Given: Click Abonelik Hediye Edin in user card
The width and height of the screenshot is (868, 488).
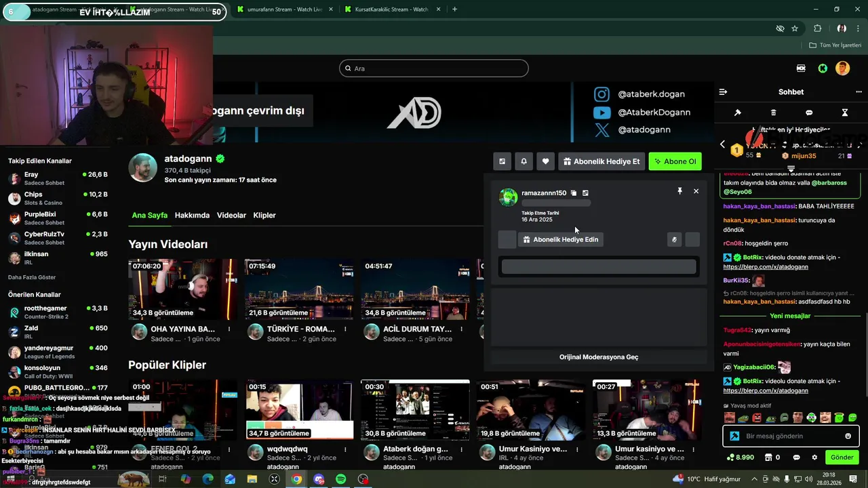Looking at the screenshot, I should click(560, 239).
